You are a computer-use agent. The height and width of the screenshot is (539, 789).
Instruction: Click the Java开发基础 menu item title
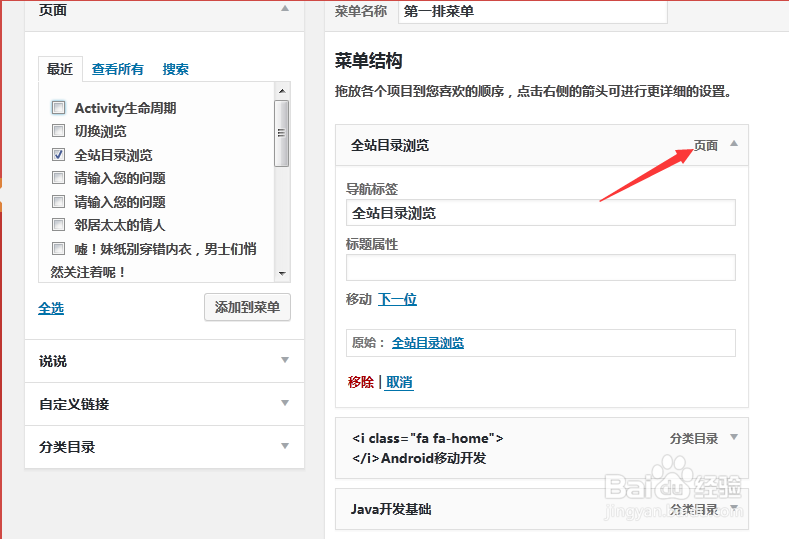(391, 509)
